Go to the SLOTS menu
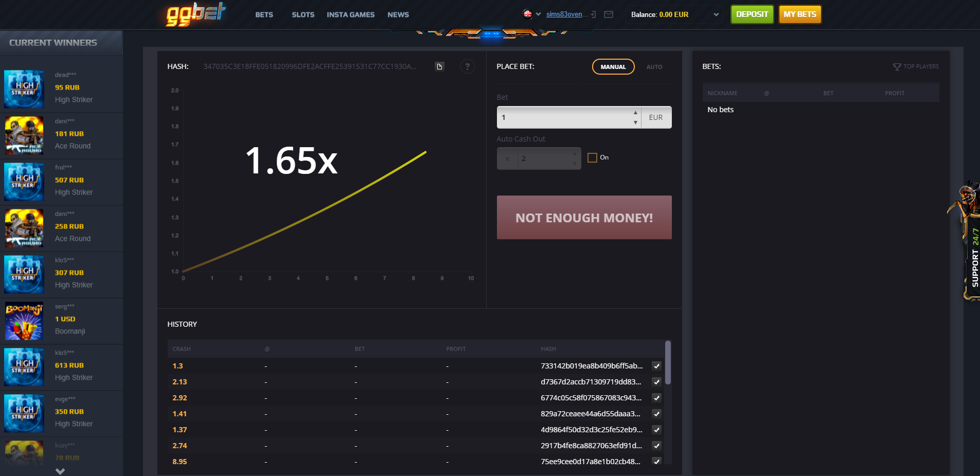 pyautogui.click(x=303, y=15)
